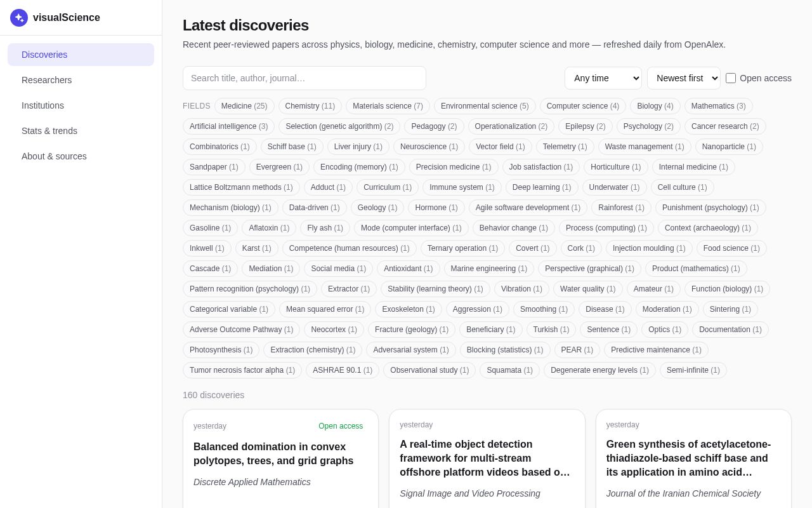This screenshot has height=508, width=812.
Task: Select the Cancer research (2) chip
Action: (725, 126)
